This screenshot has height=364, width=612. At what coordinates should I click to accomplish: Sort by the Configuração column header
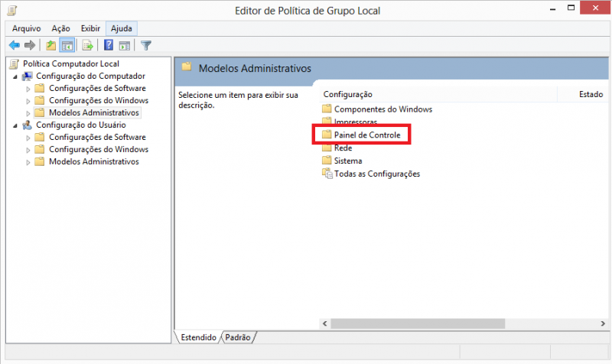(x=348, y=94)
